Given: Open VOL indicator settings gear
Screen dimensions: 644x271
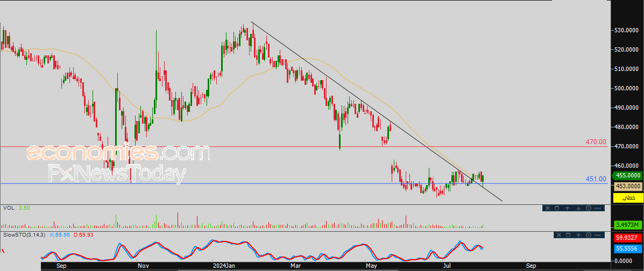Looking at the screenshot, I should point(588,208).
